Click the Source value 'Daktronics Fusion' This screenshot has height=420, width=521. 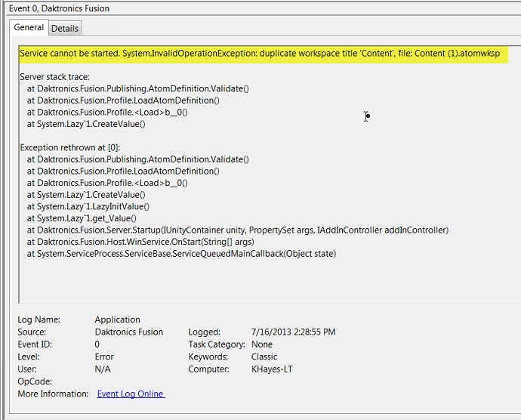[x=129, y=332]
